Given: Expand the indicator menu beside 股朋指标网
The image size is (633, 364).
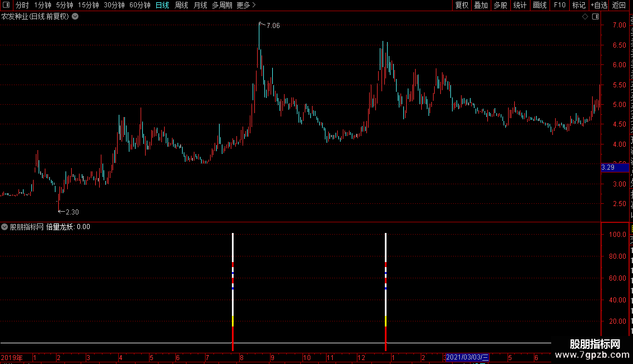Looking at the screenshot, I should click(4, 227).
